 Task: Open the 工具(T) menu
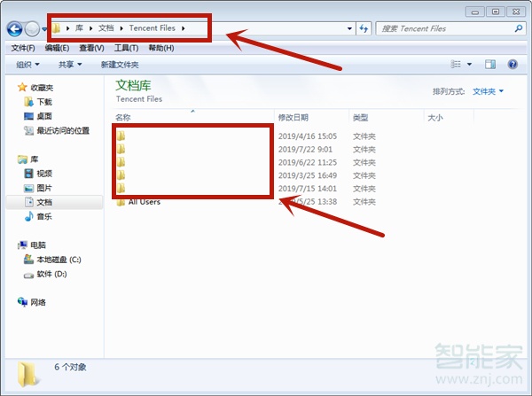(126, 48)
